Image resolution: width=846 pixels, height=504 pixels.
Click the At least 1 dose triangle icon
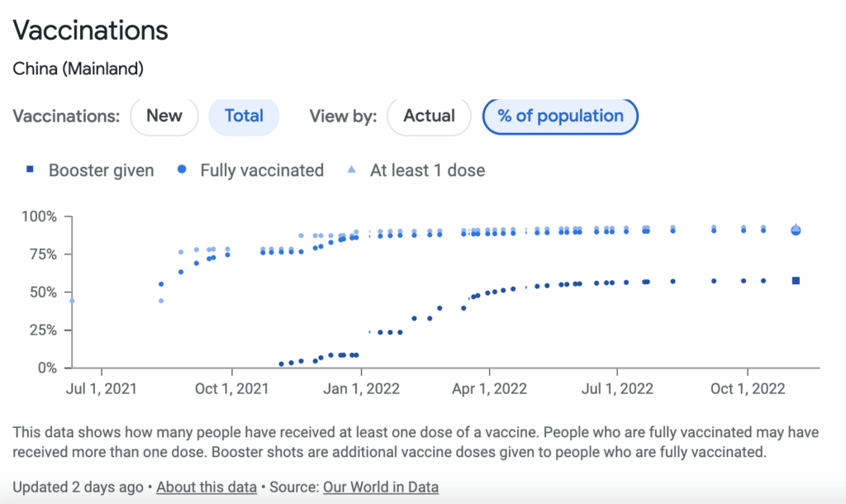pyautogui.click(x=351, y=169)
